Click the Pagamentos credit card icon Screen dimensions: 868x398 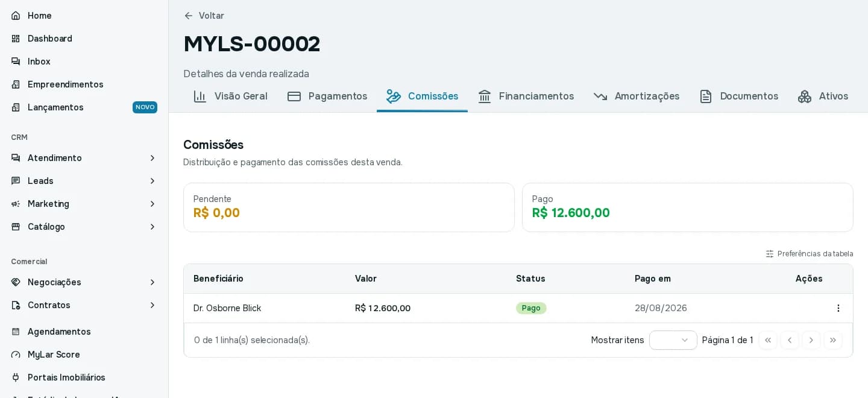294,96
